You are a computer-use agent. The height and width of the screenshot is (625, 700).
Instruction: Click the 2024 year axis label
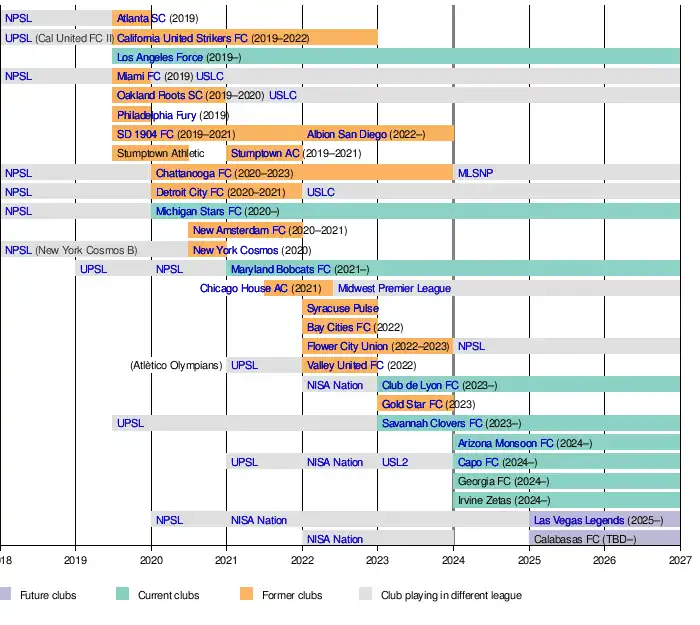point(454,561)
